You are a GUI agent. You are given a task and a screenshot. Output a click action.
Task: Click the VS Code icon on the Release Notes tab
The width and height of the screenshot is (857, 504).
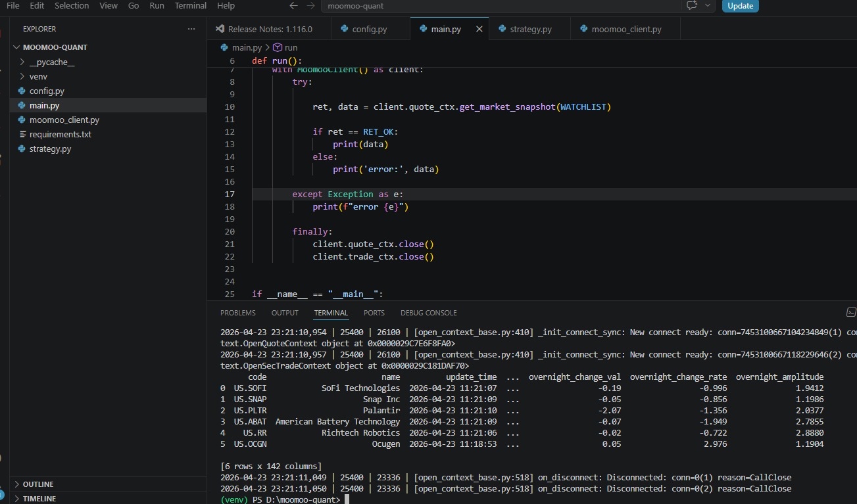click(x=220, y=29)
